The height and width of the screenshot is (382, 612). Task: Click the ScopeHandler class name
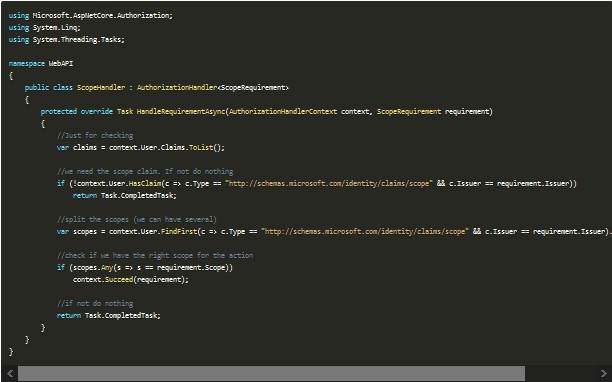(101, 87)
